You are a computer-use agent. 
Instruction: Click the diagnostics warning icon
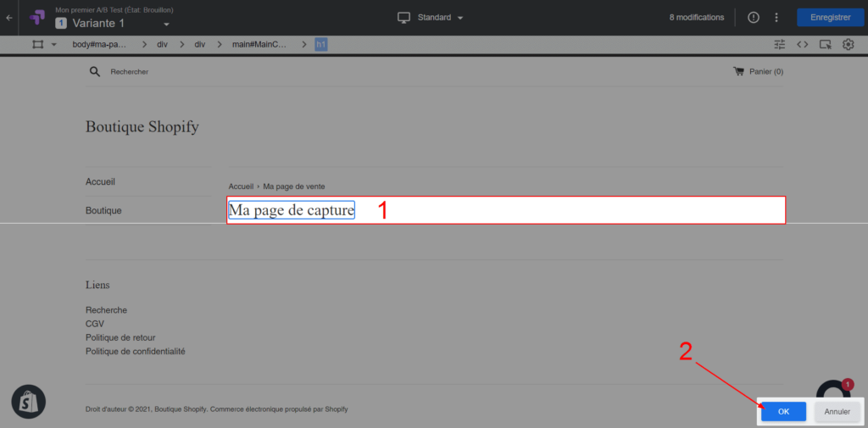(x=754, y=18)
